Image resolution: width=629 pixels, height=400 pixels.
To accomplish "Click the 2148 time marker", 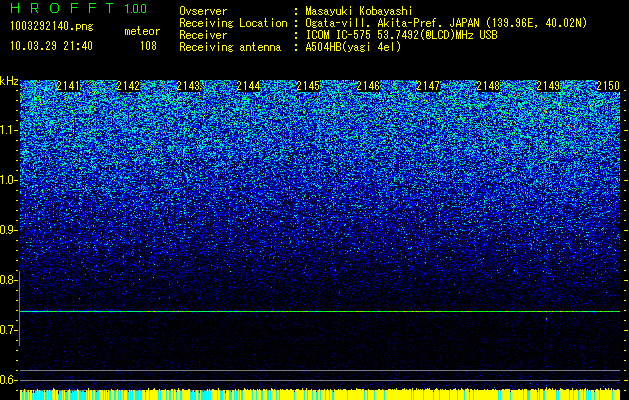I will point(488,86).
